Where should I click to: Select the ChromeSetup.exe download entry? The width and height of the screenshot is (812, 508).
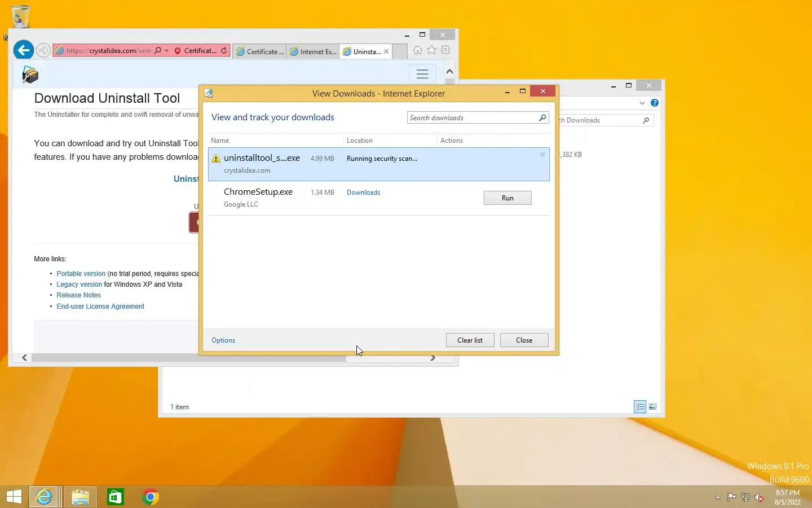(378, 198)
